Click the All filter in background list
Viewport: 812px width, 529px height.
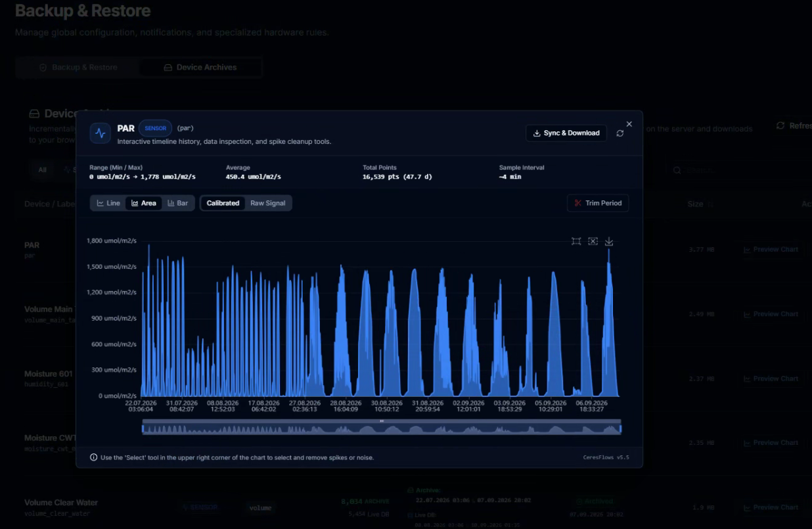pyautogui.click(x=42, y=170)
